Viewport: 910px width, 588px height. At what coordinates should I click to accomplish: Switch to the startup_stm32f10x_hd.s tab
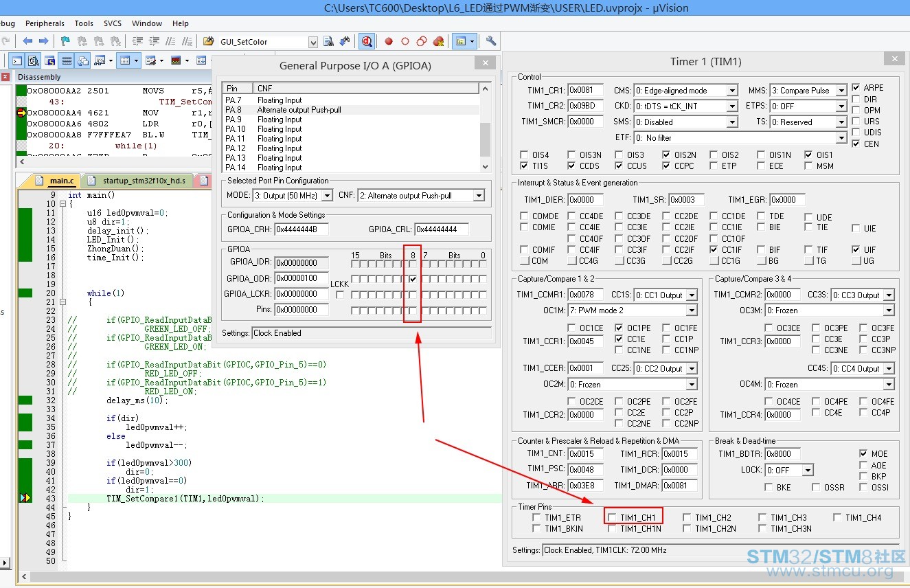pos(138,181)
